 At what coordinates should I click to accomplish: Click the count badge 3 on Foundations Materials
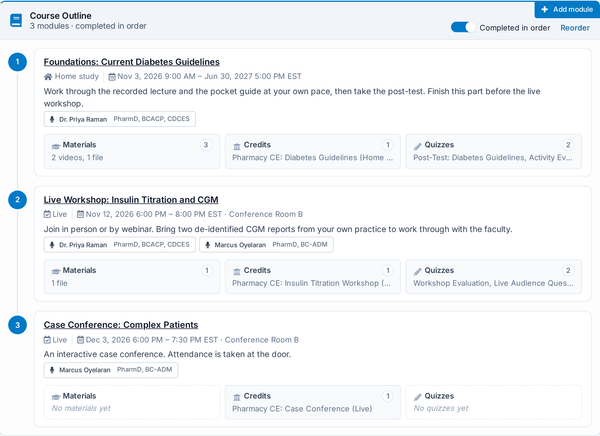pyautogui.click(x=206, y=145)
